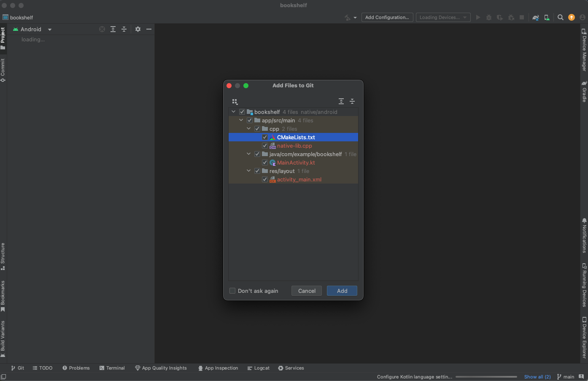Click the tool windows toggle icon in status bar corner

(x=3, y=377)
